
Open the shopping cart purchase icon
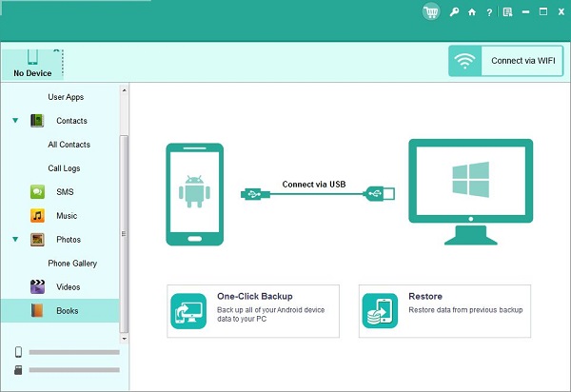pyautogui.click(x=432, y=12)
